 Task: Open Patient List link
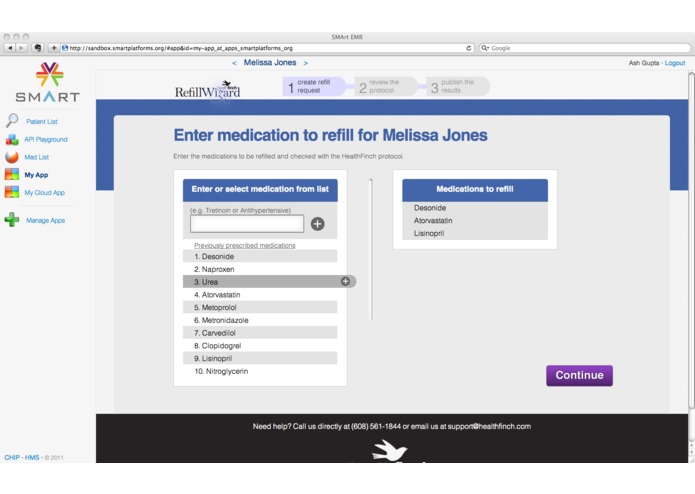click(x=42, y=121)
